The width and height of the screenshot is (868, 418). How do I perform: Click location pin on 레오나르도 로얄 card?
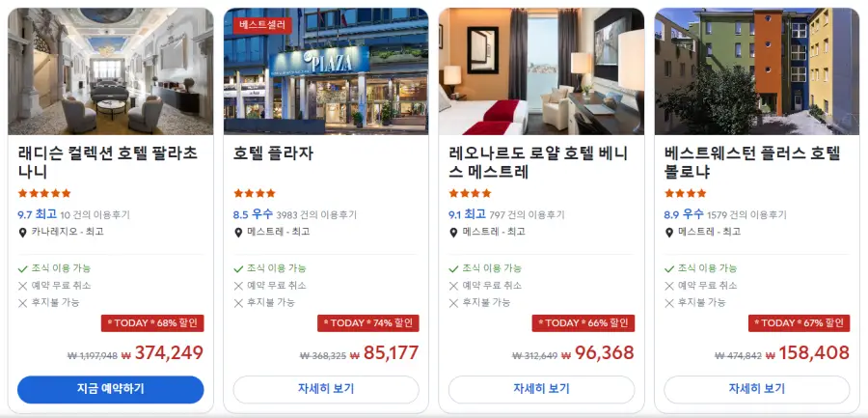(x=453, y=233)
